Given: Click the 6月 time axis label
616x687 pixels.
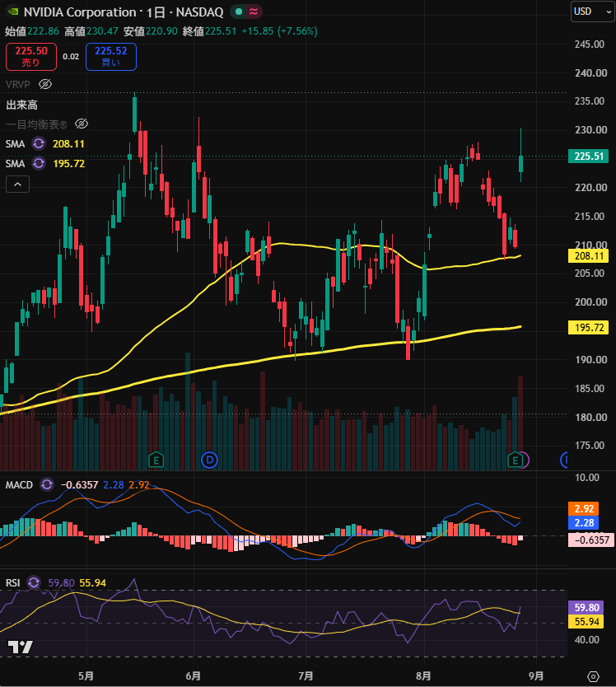Looking at the screenshot, I should click(194, 676).
